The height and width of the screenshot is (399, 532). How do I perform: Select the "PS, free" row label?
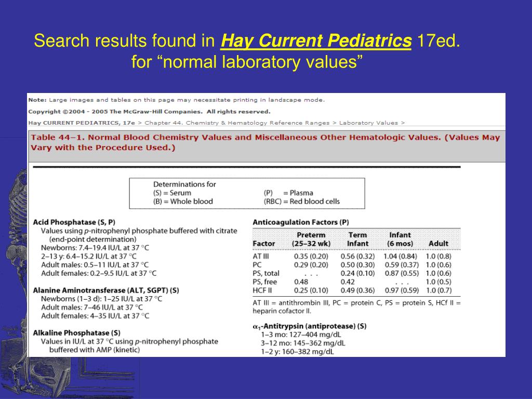pos(264,282)
